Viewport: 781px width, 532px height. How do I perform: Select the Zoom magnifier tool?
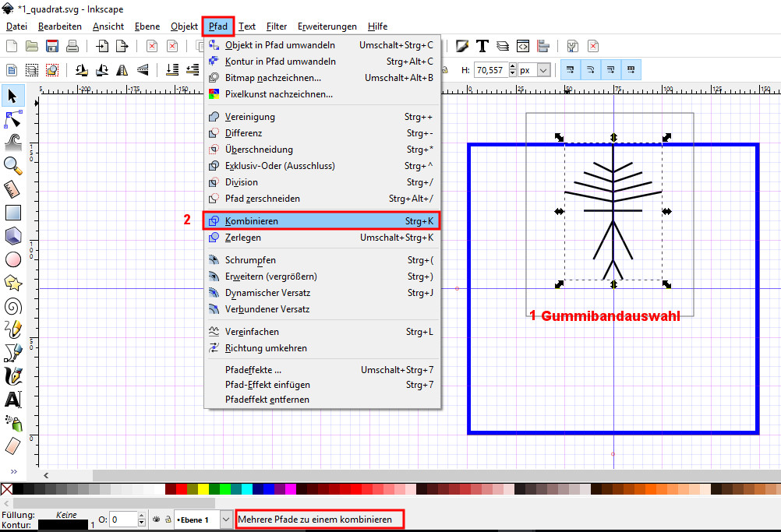click(12, 164)
